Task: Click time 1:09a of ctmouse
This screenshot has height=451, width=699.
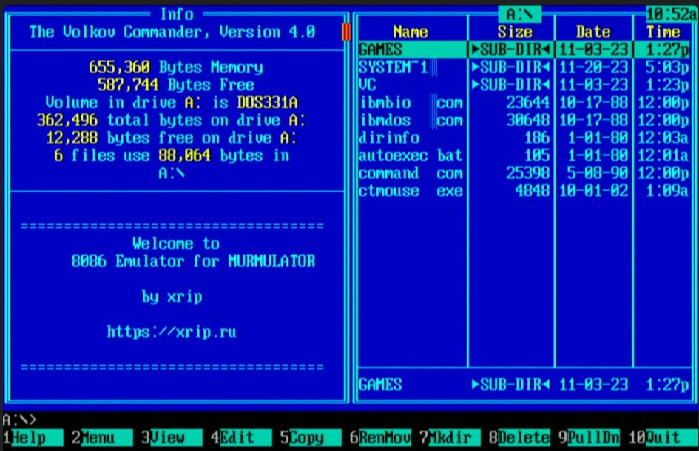Action: (667, 191)
